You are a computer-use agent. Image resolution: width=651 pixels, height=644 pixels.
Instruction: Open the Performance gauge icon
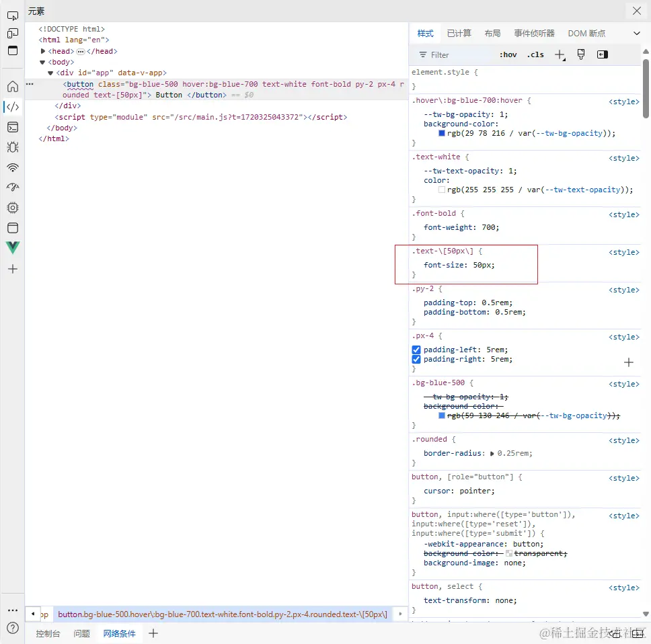point(13,188)
